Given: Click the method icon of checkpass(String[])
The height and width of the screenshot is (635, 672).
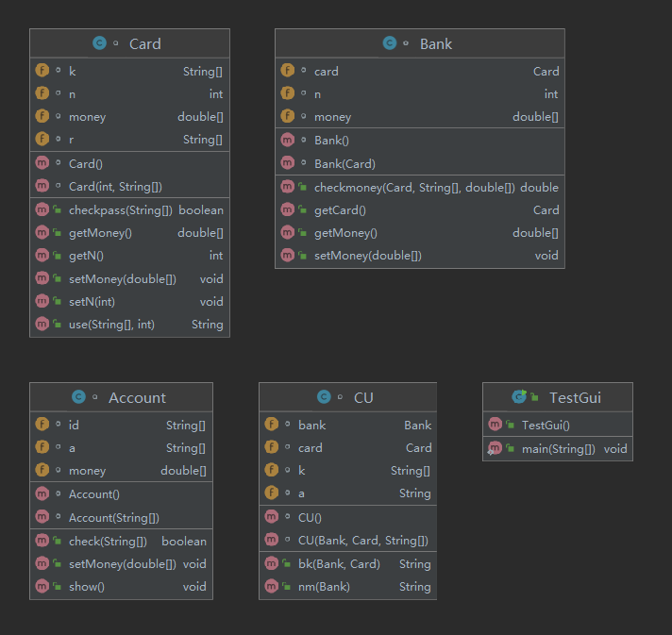Looking at the screenshot, I should coord(42,209).
